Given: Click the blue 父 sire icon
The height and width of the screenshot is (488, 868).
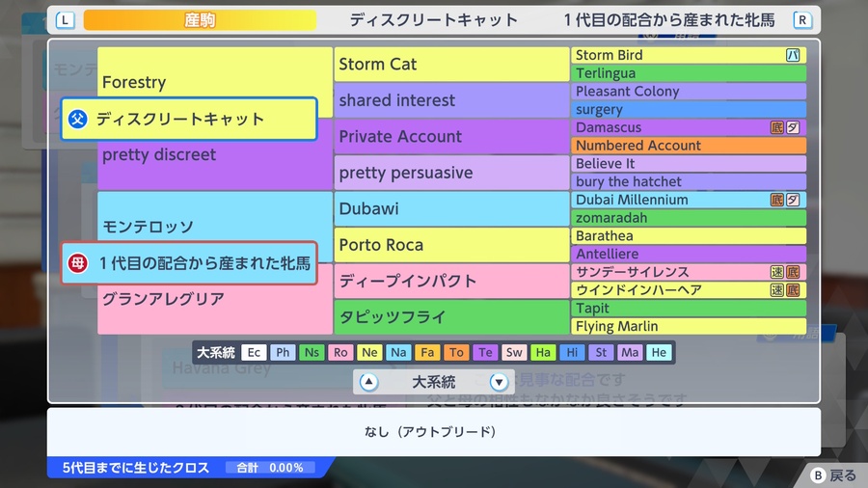Looking at the screenshot, I should [77, 119].
